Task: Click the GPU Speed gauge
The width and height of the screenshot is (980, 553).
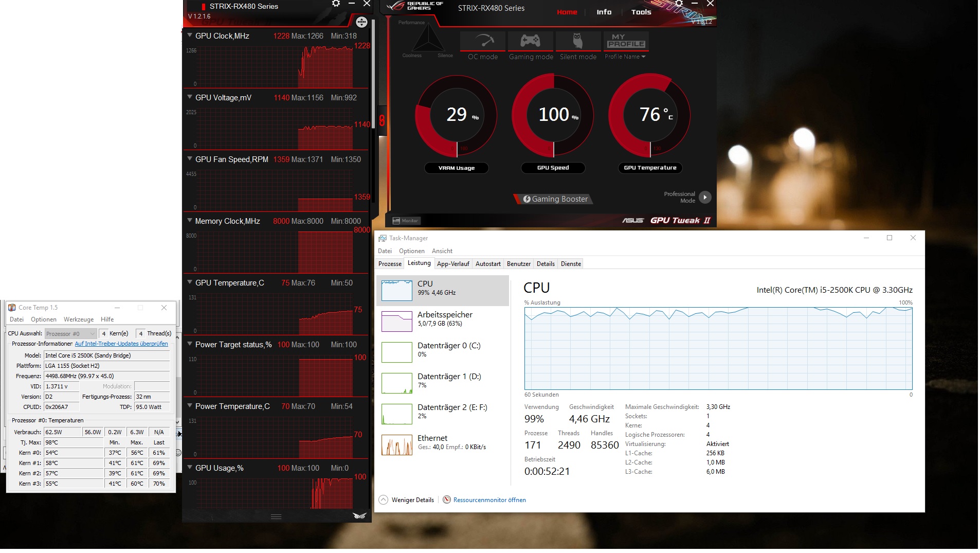Action: [x=553, y=115]
